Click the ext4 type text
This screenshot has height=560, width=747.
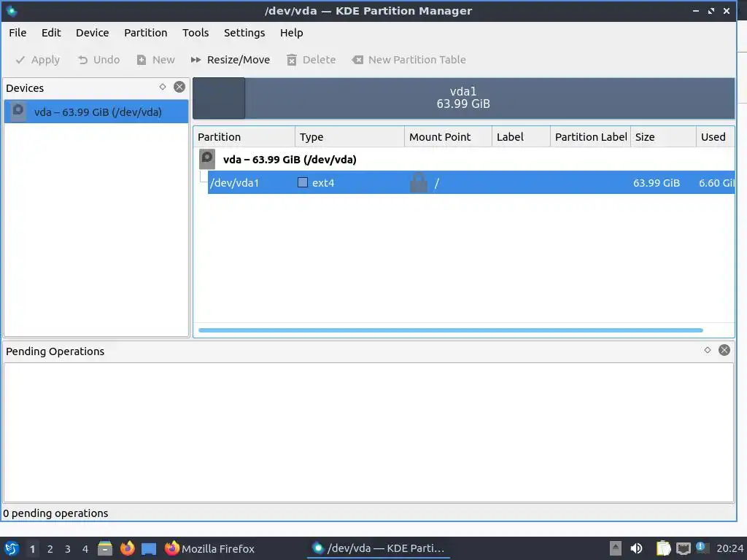323,183
